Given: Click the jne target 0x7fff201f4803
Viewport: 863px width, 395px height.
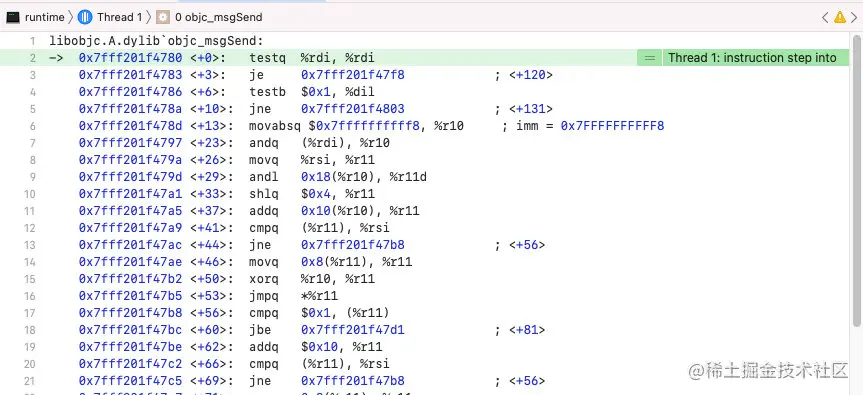Looking at the screenshot, I should (x=352, y=109).
